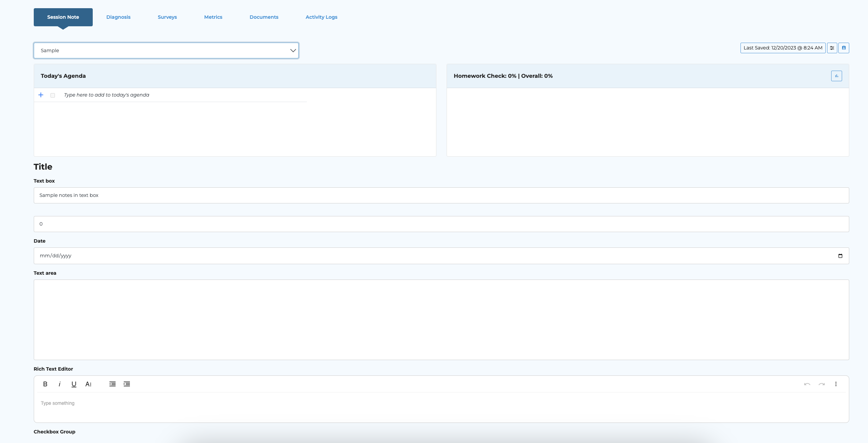
Task: Click the blue plus agenda icon
Action: pos(41,95)
